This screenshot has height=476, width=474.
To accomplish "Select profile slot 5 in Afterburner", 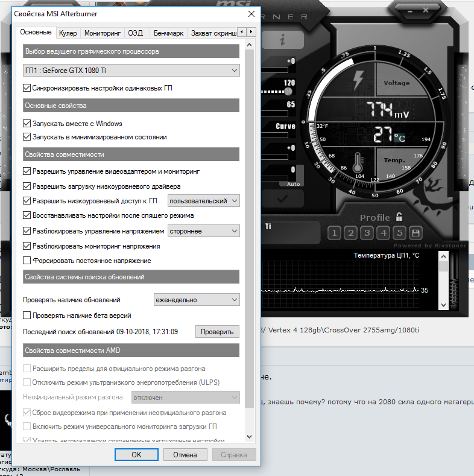I will pos(400,233).
